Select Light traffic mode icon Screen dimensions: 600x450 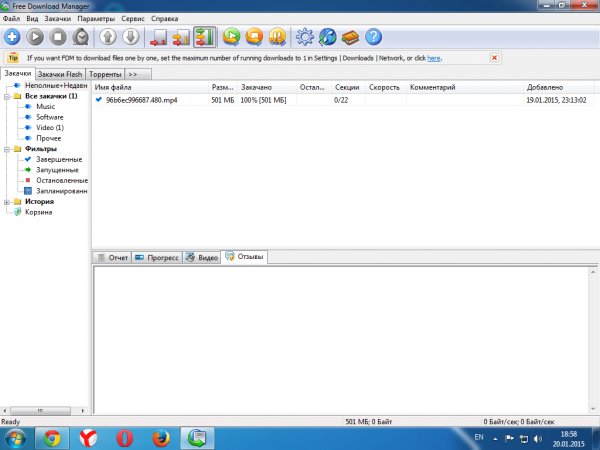(158, 38)
